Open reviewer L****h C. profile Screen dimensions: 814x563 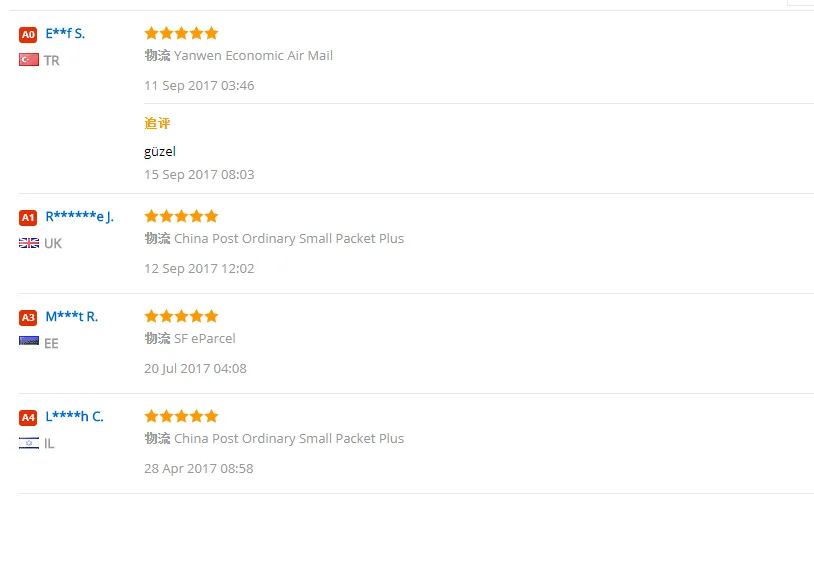coord(74,417)
